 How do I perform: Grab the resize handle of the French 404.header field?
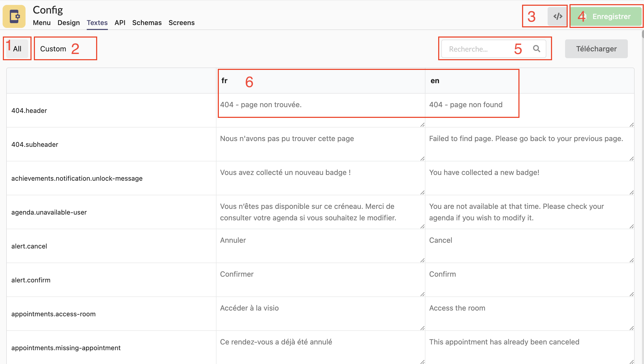(x=422, y=125)
